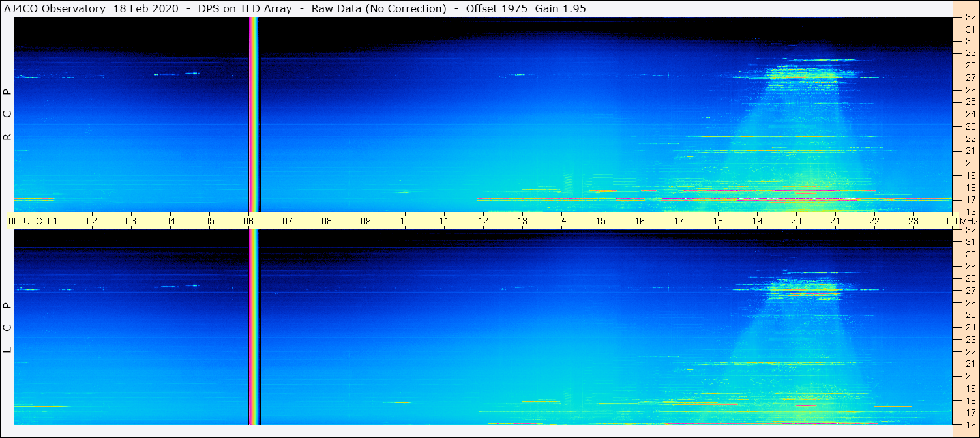Select the 09 hour marker on time axis

click(x=366, y=221)
